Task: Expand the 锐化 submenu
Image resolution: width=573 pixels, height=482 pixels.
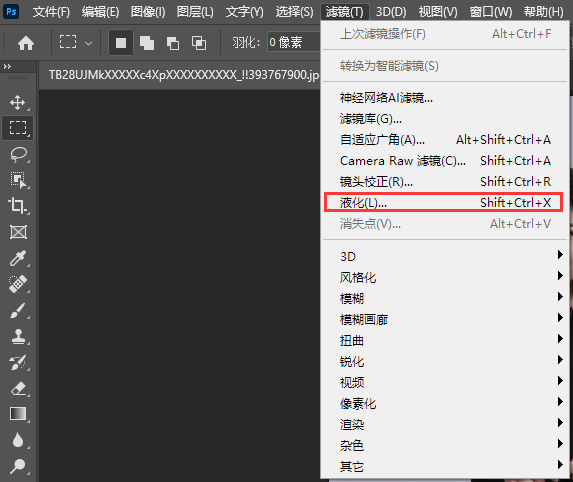Action: (x=445, y=362)
